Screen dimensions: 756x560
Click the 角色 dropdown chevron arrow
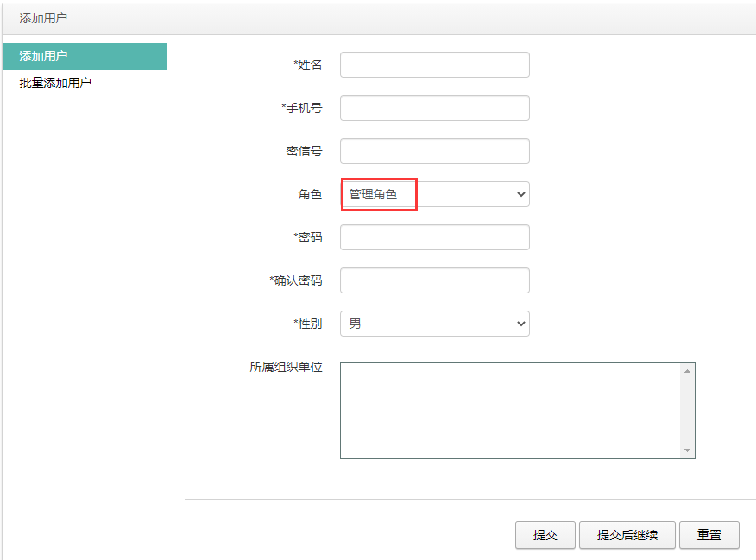520,194
